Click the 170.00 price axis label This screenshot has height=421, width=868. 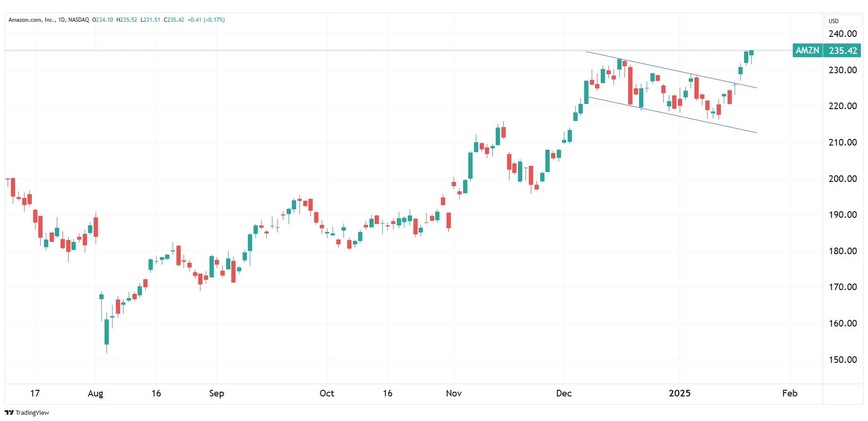[842, 287]
